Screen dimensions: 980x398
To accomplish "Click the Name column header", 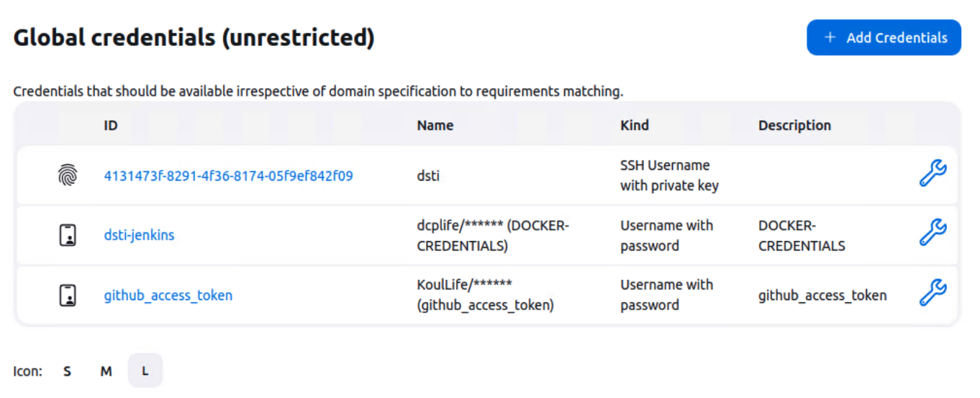I will 435,125.
